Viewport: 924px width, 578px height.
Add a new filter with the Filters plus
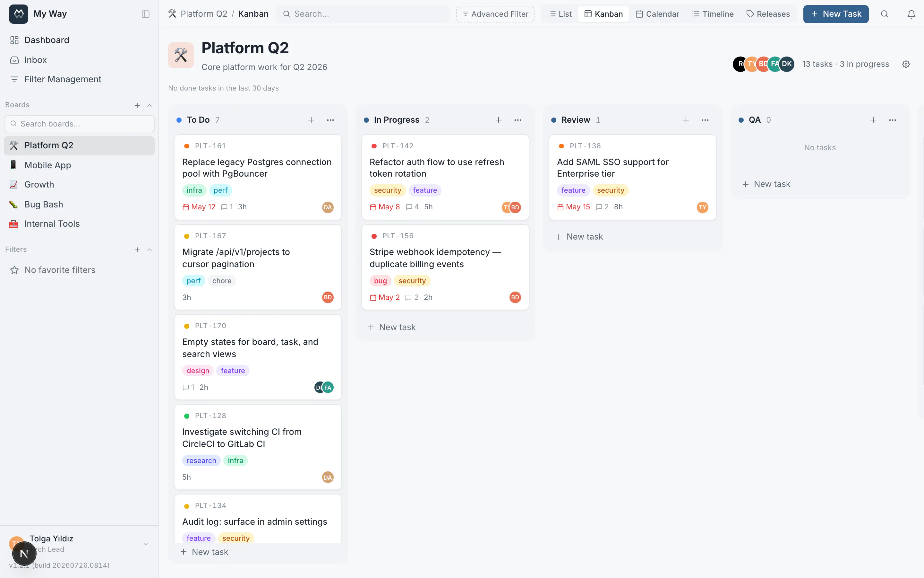(137, 250)
